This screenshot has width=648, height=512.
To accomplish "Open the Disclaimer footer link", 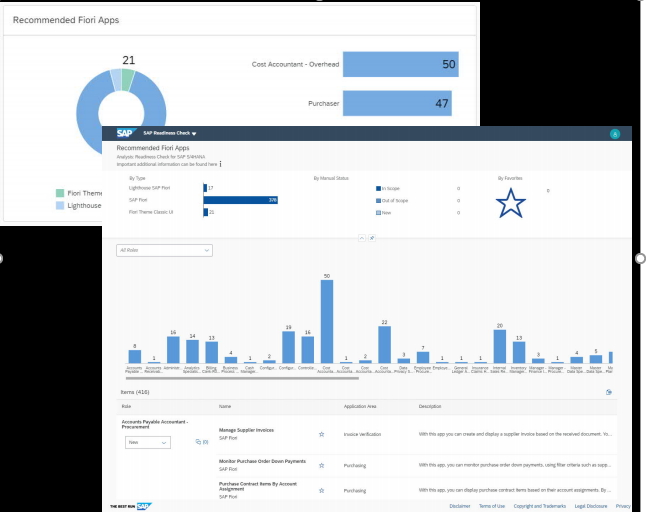I will (x=460, y=506).
